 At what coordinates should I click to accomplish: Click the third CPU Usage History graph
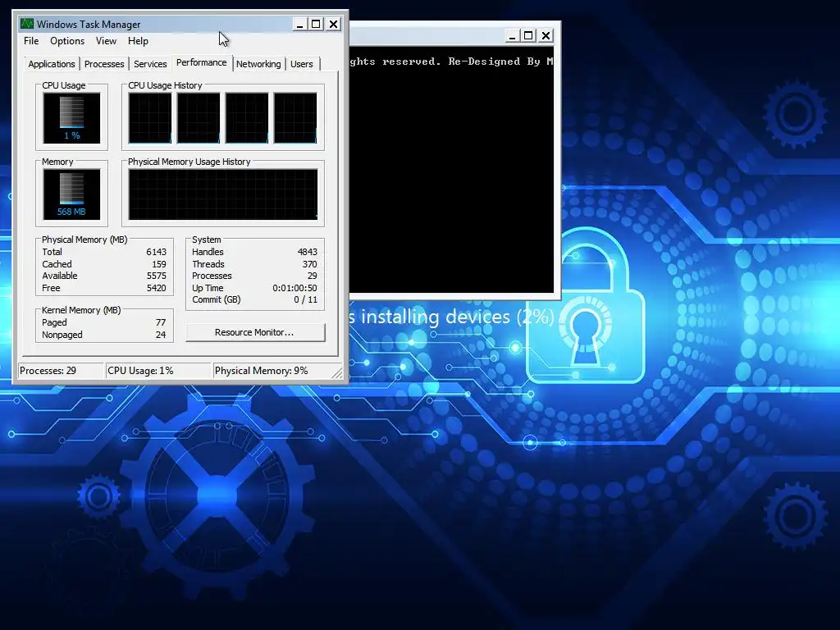(x=246, y=118)
